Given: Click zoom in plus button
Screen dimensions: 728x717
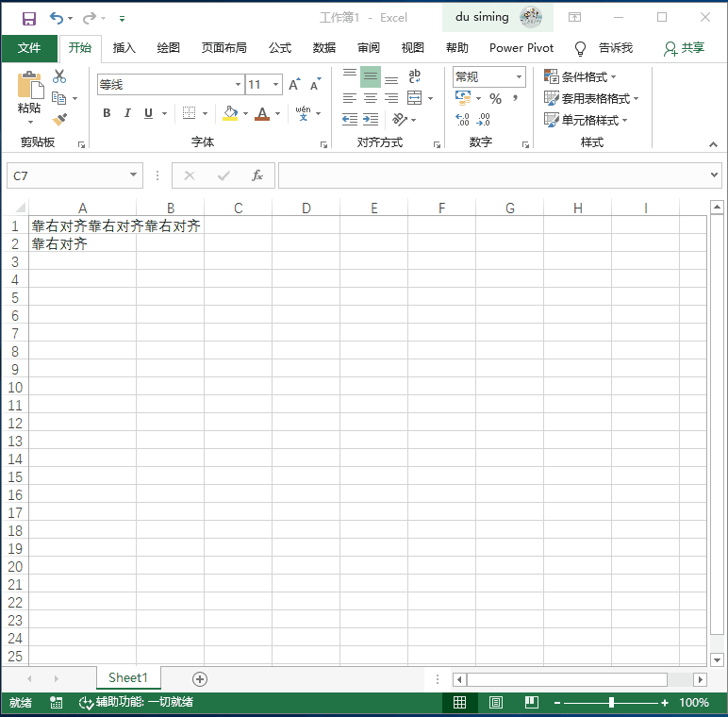Looking at the screenshot, I should (x=665, y=703).
